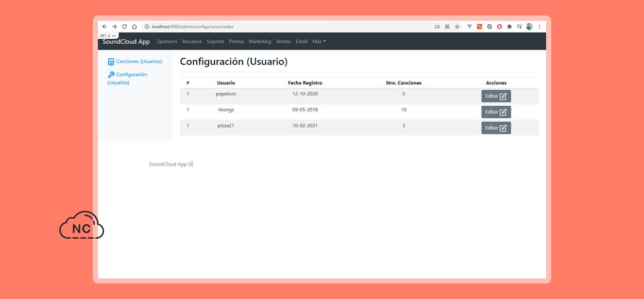The height and width of the screenshot is (299, 644).
Task: Click the red Opera-style extension icon
Action: (x=499, y=26)
